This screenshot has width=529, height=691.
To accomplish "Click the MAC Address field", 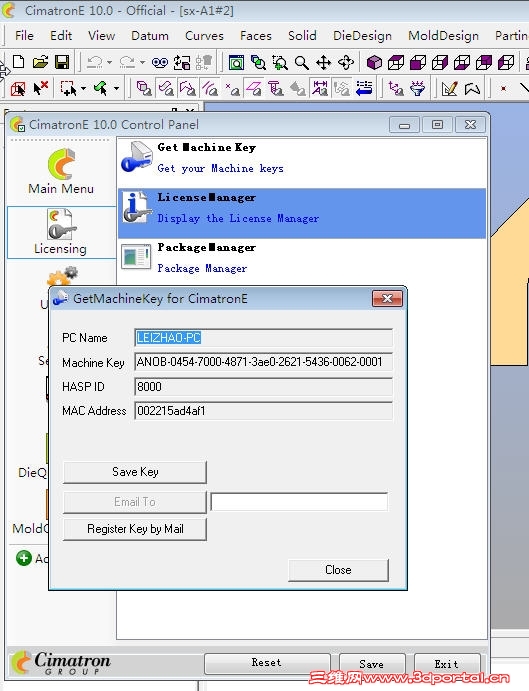I will pyautogui.click(x=263, y=411).
